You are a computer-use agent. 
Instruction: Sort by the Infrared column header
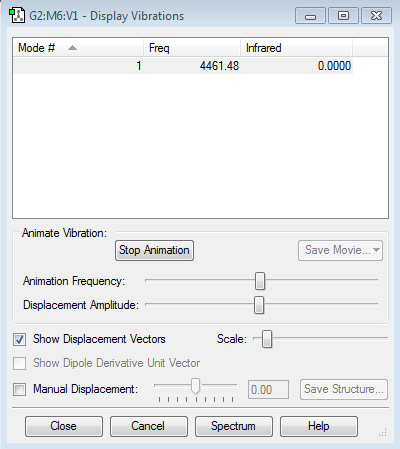296,48
